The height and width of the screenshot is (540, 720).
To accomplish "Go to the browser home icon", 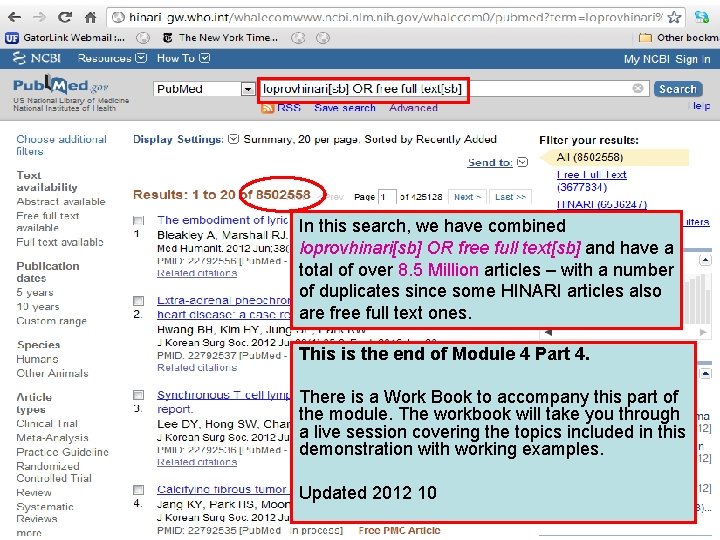I will click(x=90, y=17).
